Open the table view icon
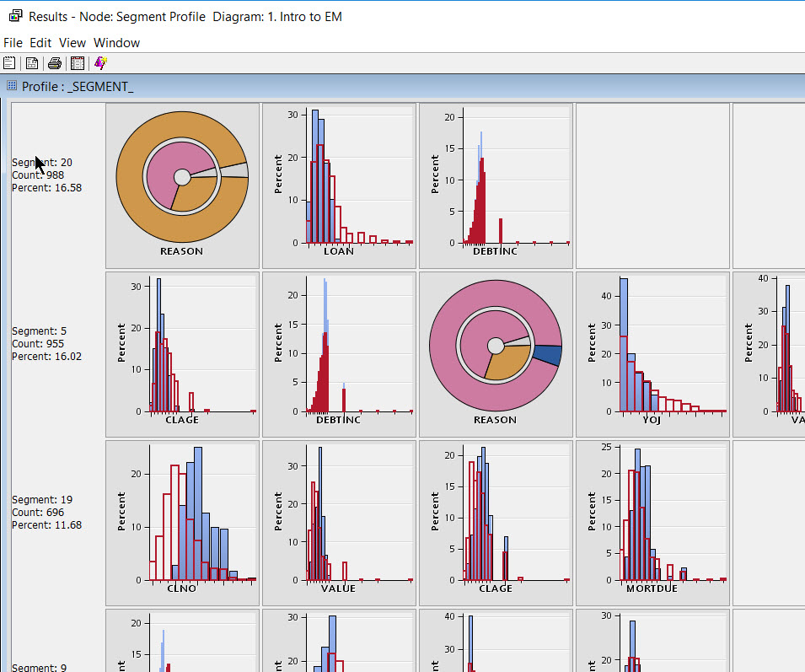Image resolution: width=805 pixels, height=672 pixels. (78, 63)
